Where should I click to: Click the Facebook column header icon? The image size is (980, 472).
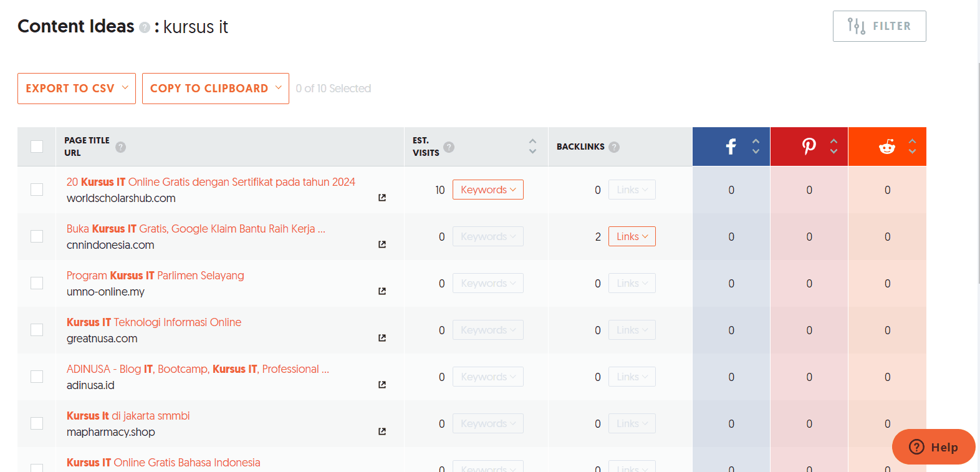(731, 147)
